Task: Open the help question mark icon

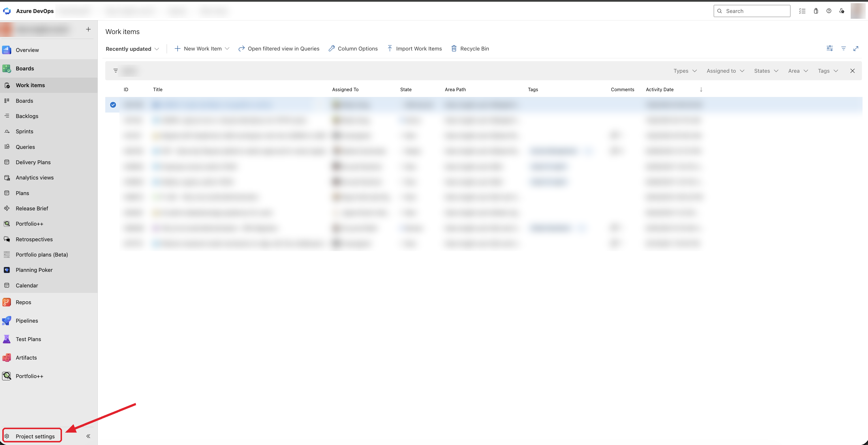Action: 829,11
